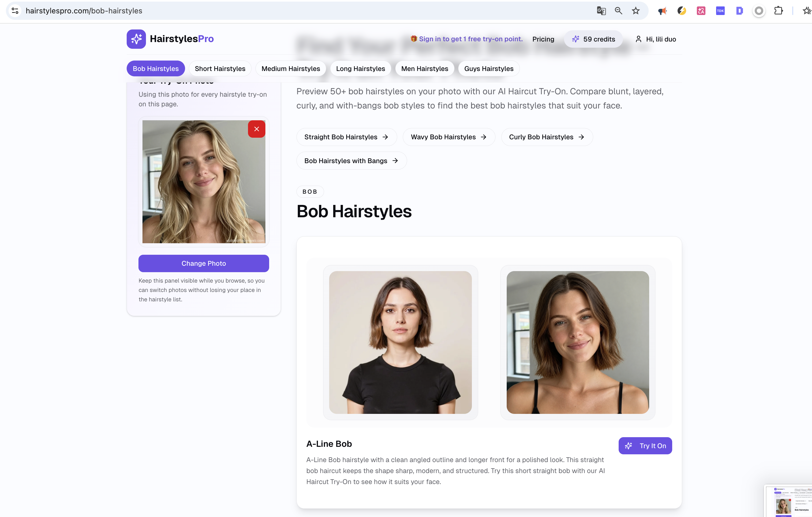Click the uploaded blonde try-on photo

pyautogui.click(x=204, y=181)
